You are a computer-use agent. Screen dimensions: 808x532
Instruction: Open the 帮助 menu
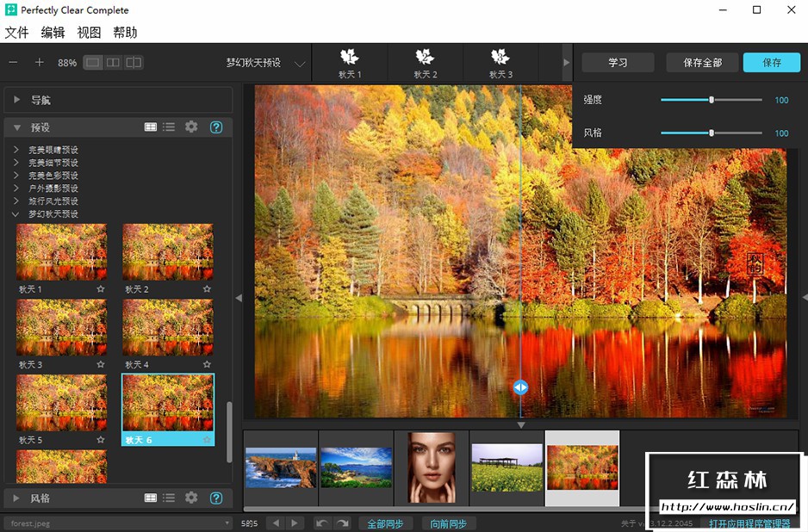click(x=125, y=33)
